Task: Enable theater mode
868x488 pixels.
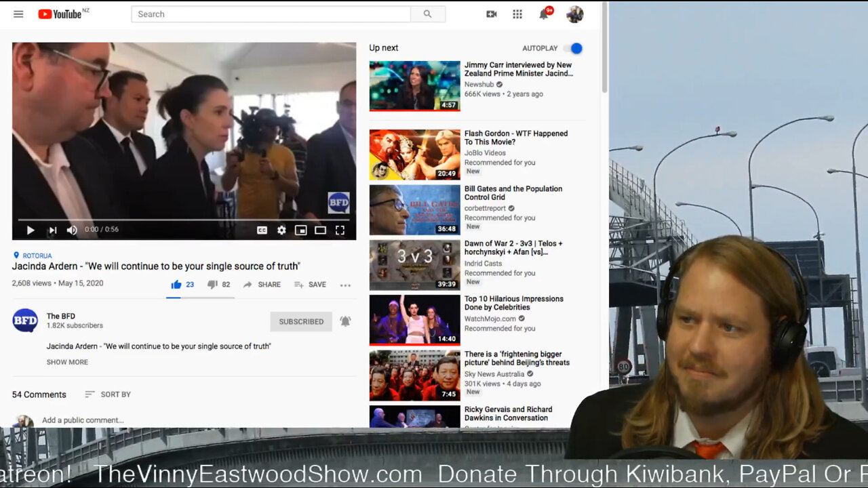Action: (320, 230)
